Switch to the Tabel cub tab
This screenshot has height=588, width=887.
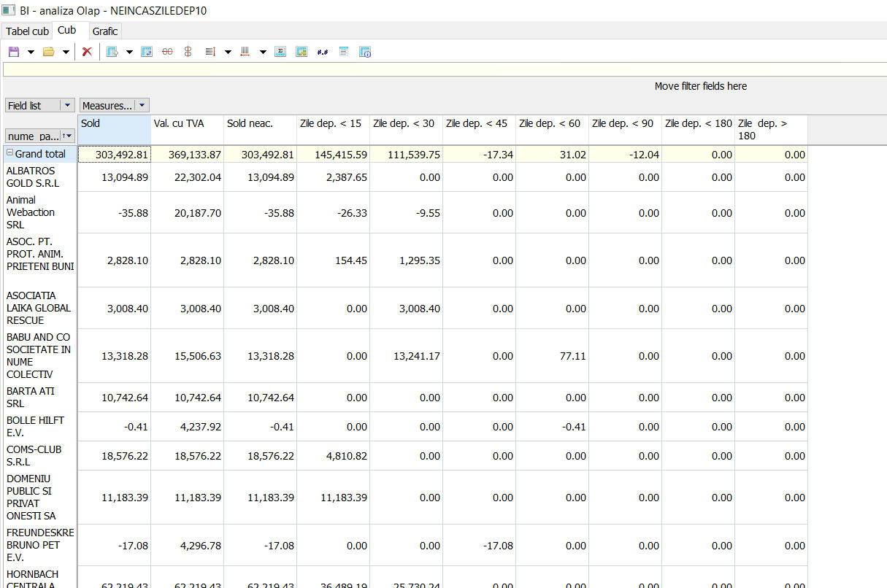27,31
